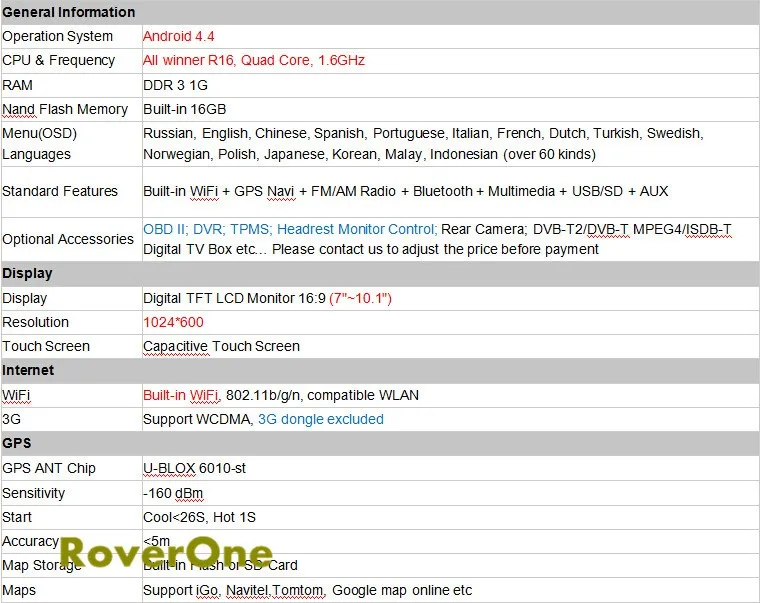Select the 'Resolution' label
The height and width of the screenshot is (603, 760).
35,322
